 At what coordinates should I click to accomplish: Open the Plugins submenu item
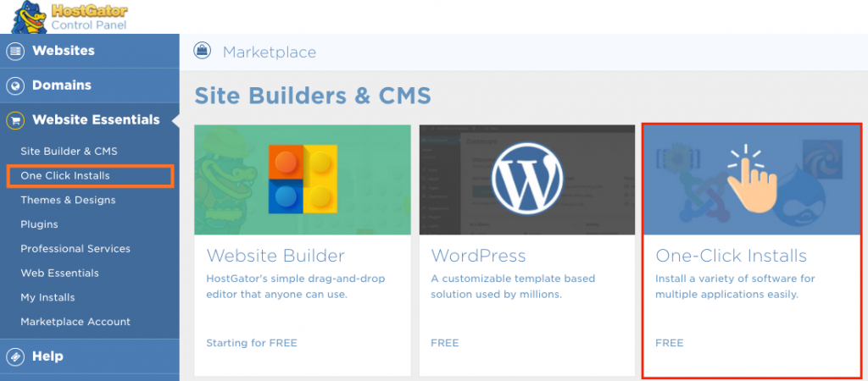coord(39,224)
